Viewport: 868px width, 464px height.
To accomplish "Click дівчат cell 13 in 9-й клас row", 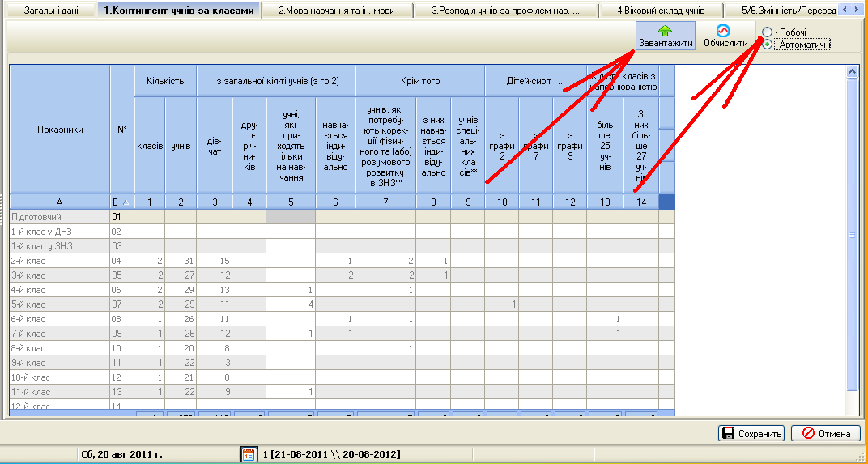I will tap(215, 363).
